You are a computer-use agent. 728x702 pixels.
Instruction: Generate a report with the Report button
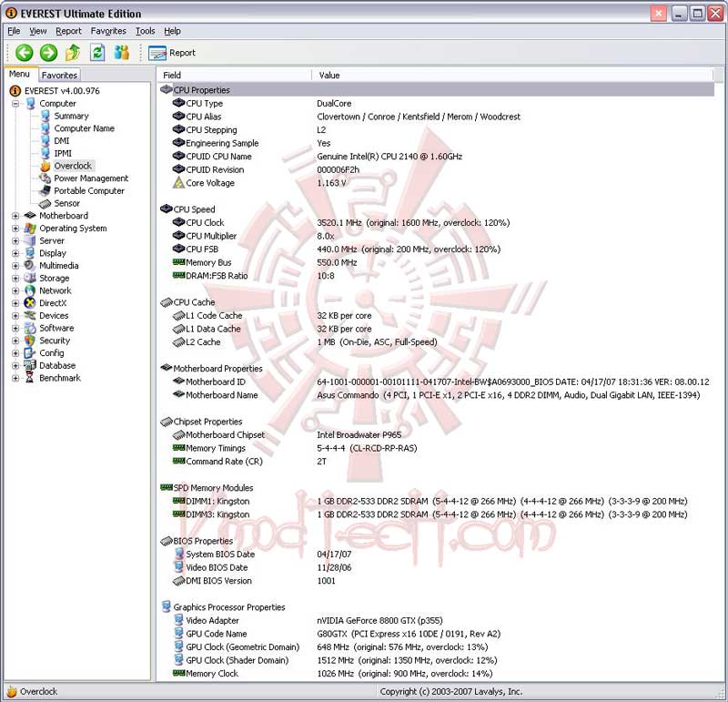(x=172, y=53)
